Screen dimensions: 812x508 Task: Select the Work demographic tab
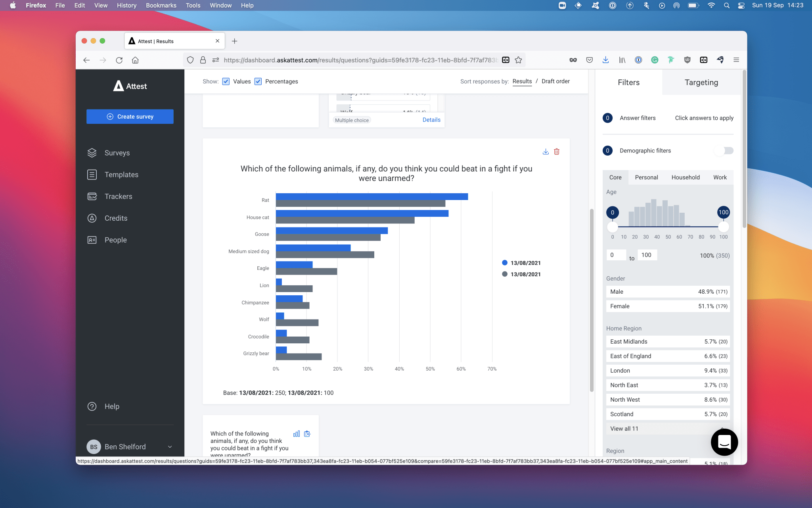click(x=720, y=177)
